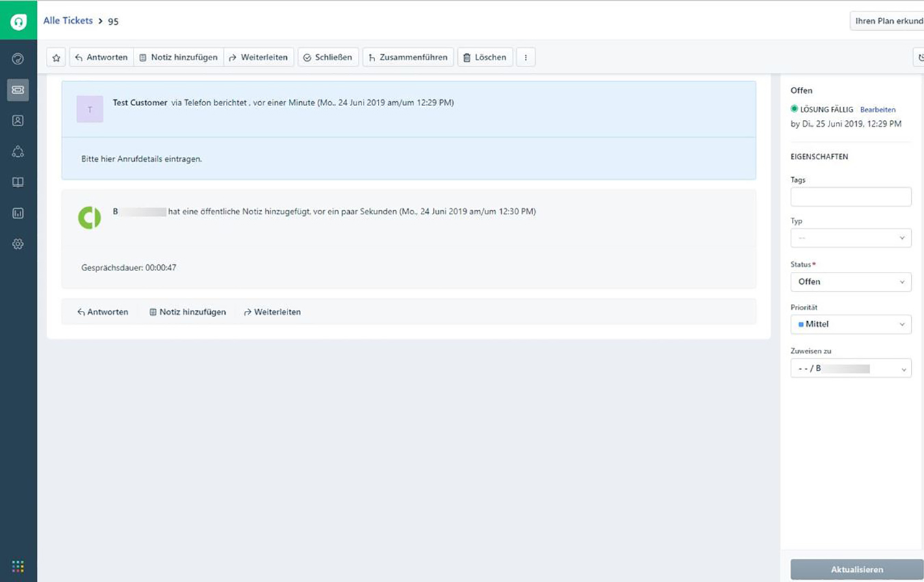Click inside the Tags input field
Image resolution: width=924 pixels, height=582 pixels.
pos(850,197)
